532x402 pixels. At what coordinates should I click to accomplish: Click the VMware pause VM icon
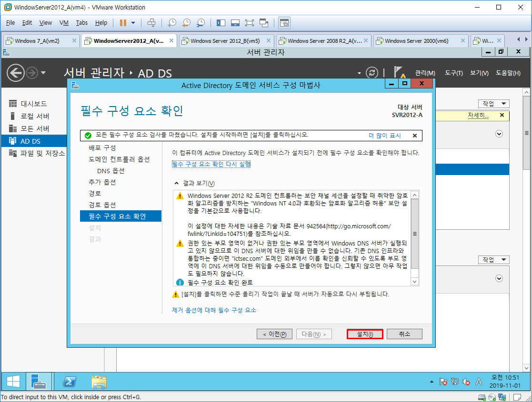click(123, 23)
